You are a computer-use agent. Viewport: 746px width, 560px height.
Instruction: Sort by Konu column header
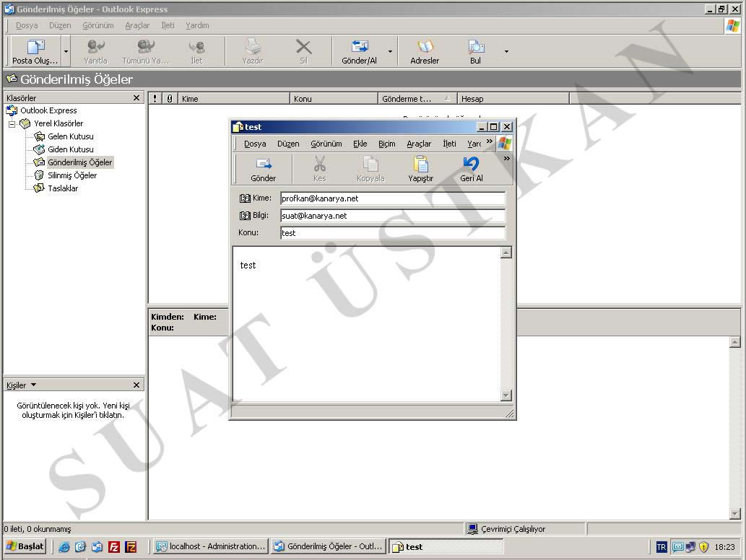tap(334, 98)
